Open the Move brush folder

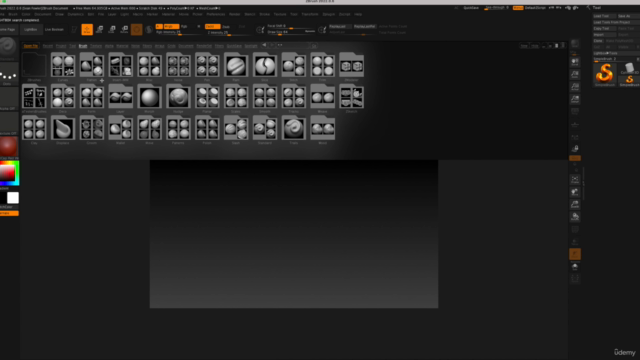149,129
